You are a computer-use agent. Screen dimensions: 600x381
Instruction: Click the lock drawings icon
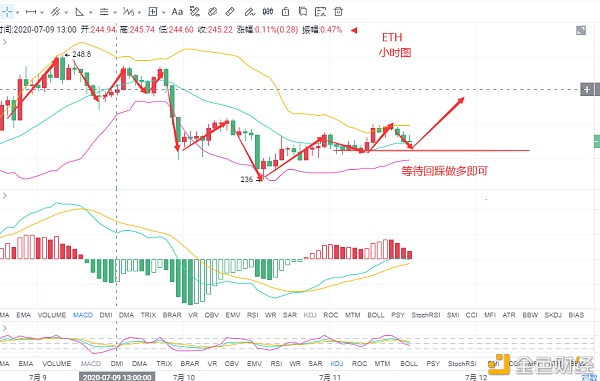(285, 12)
